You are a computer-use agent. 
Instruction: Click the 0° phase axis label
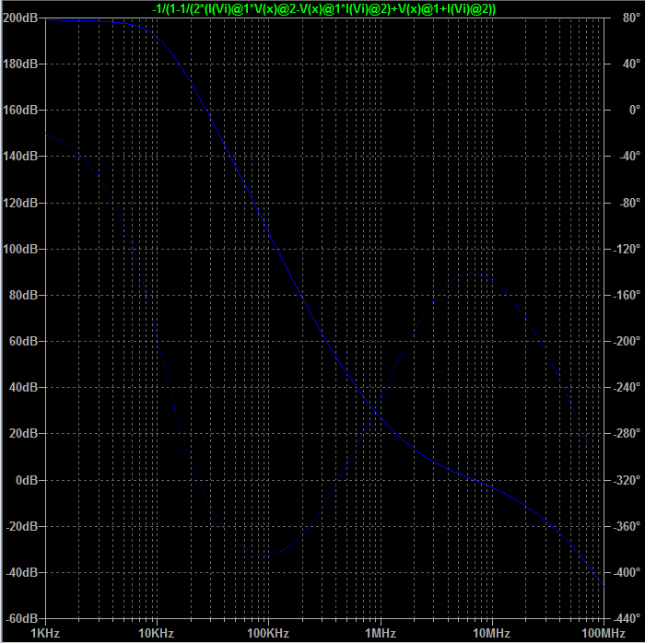[634, 110]
